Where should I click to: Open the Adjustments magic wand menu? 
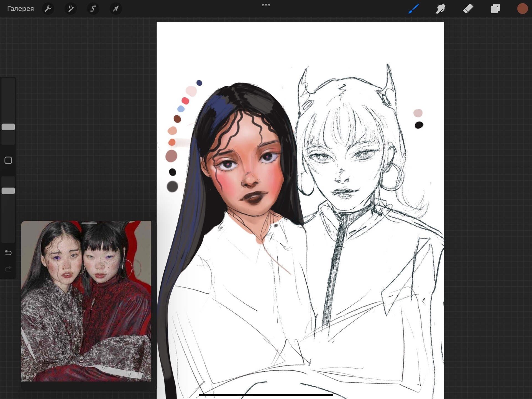coord(71,9)
